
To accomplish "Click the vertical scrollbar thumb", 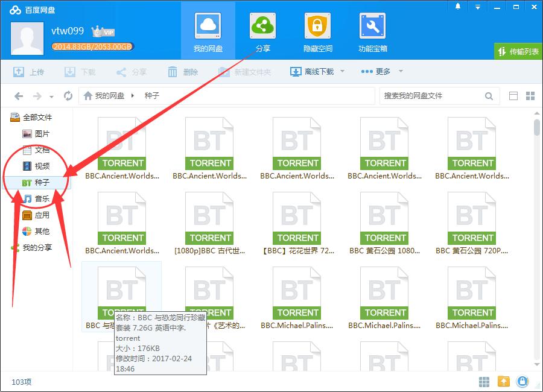I will click(537, 127).
